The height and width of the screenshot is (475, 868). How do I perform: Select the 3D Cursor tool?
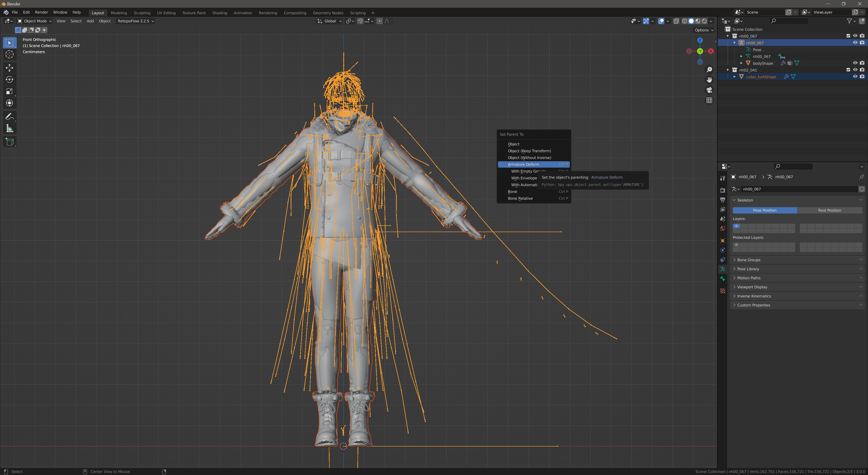[9, 54]
